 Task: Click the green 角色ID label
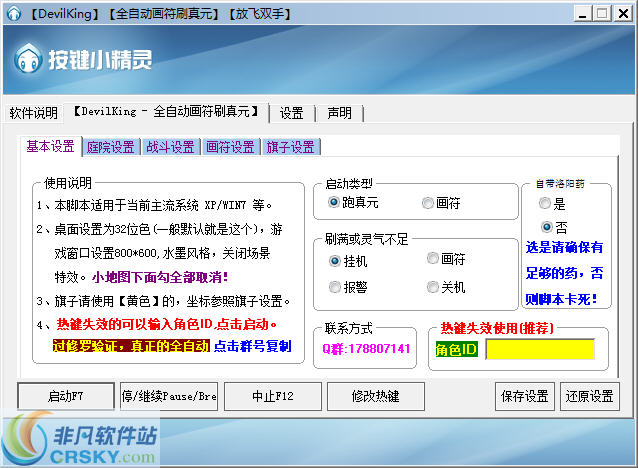click(x=456, y=349)
